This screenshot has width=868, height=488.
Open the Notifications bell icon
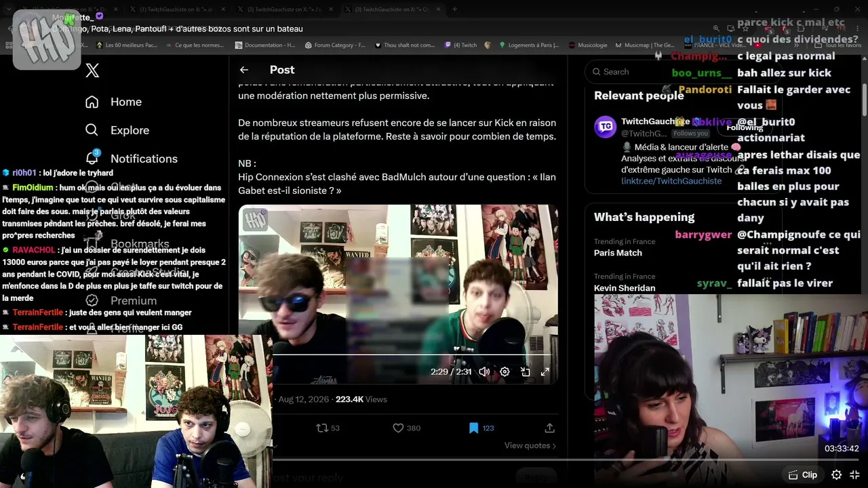(x=93, y=158)
